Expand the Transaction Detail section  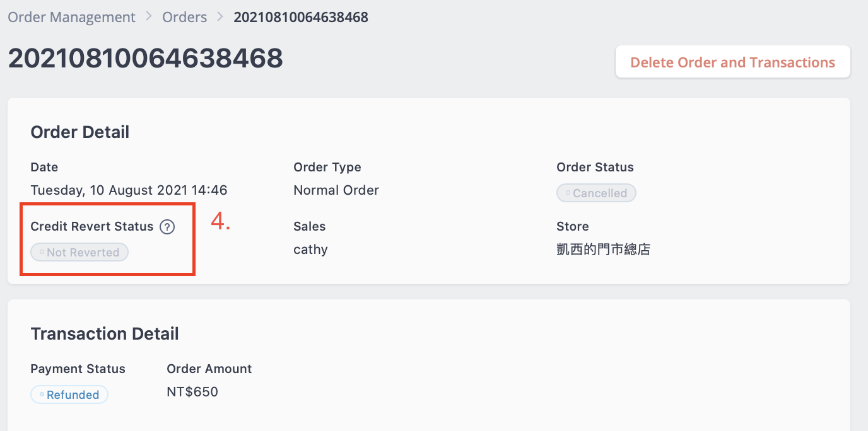tap(105, 334)
